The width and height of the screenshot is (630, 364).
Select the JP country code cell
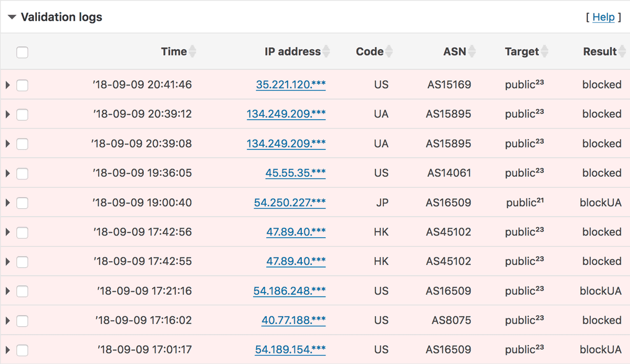click(382, 202)
